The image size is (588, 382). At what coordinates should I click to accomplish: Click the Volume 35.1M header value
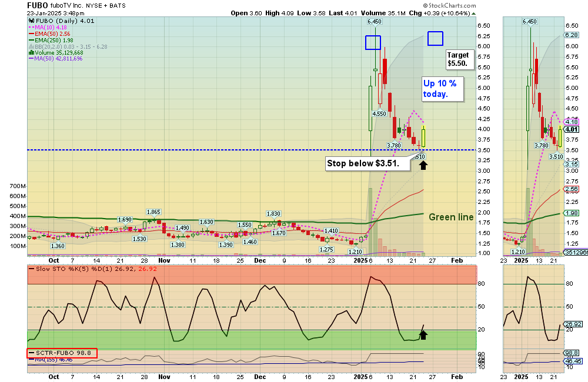383,13
